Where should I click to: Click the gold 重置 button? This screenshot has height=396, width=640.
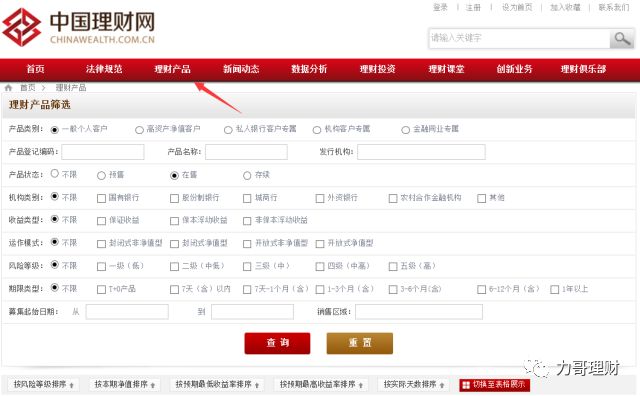pos(360,343)
